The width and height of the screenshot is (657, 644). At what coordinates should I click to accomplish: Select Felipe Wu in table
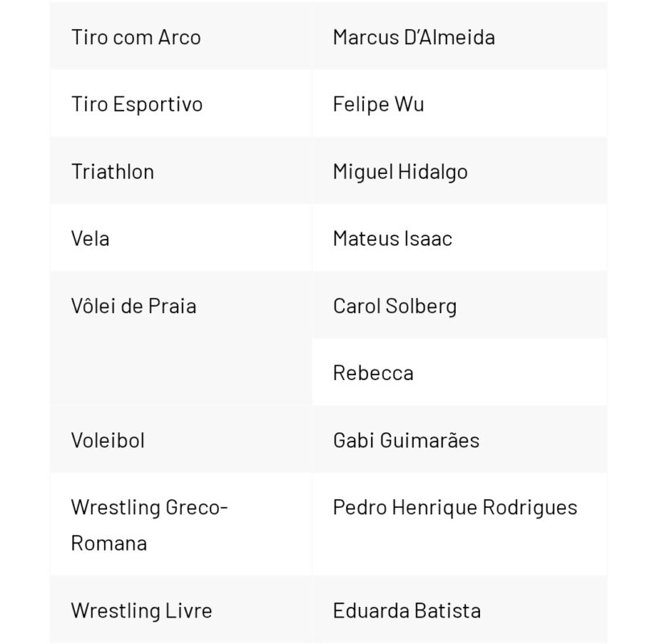[378, 105]
